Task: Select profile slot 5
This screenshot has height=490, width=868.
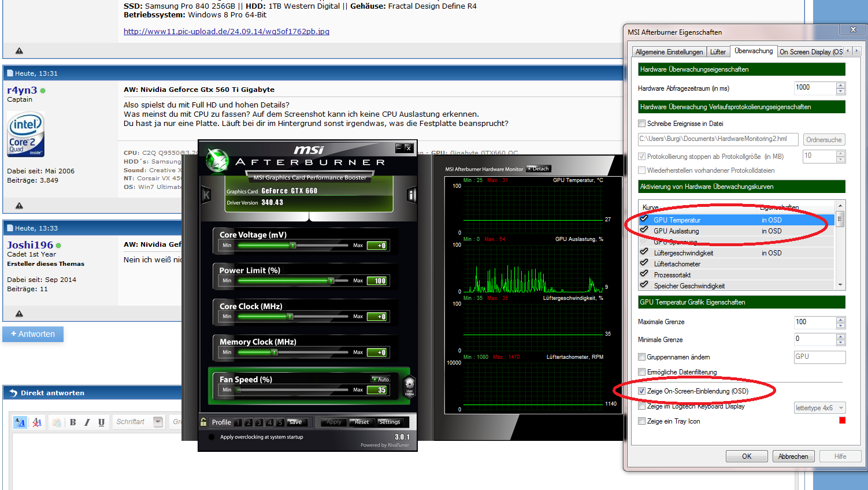Action: pos(280,422)
